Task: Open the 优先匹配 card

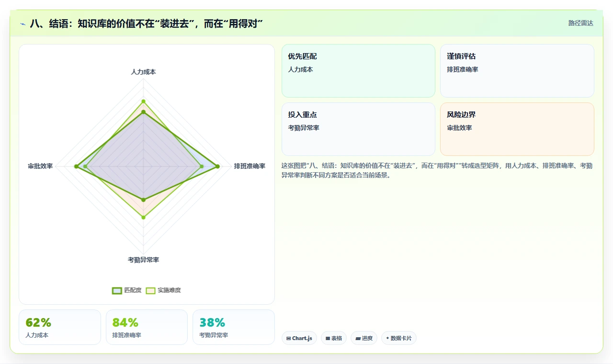Action: [x=358, y=71]
